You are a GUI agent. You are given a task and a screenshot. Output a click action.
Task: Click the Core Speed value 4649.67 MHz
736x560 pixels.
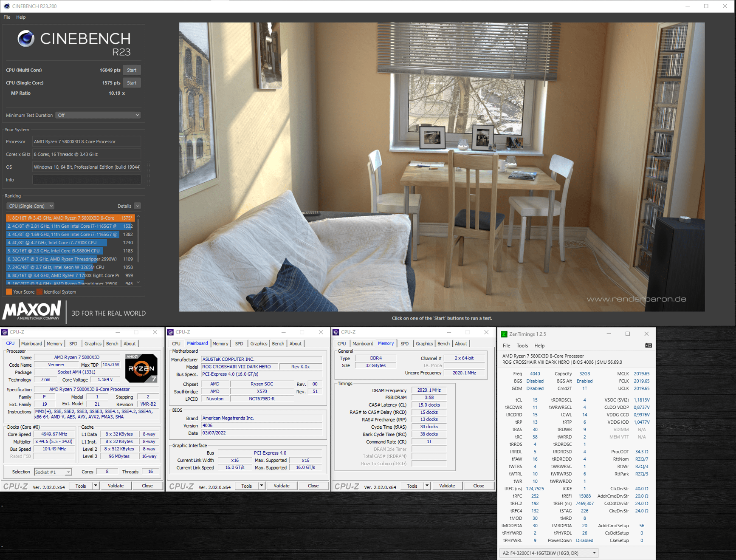(54, 434)
